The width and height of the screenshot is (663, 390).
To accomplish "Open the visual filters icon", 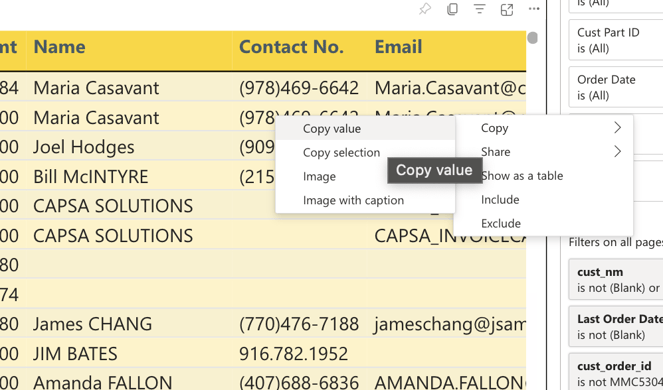I will coord(479,9).
